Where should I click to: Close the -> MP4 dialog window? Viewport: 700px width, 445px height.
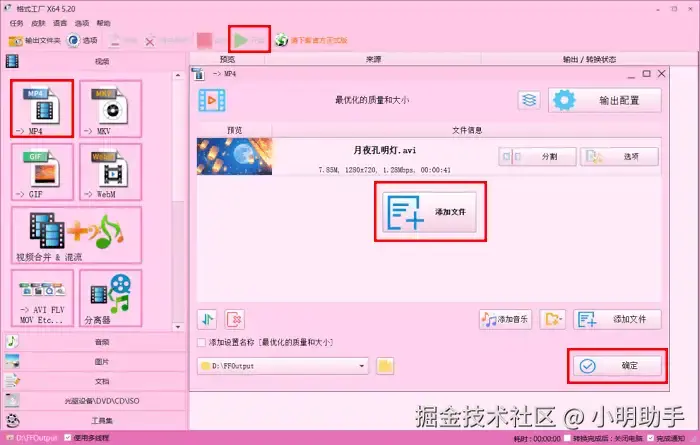tap(662, 74)
